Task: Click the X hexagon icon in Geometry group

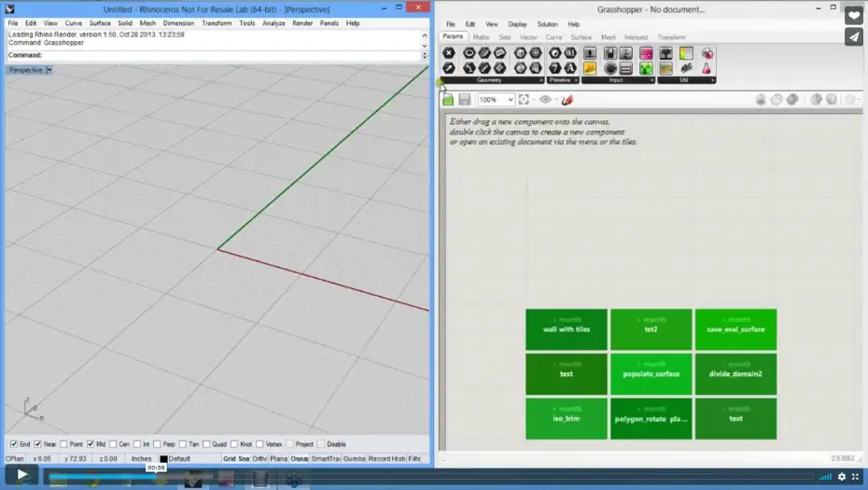Action: point(449,53)
